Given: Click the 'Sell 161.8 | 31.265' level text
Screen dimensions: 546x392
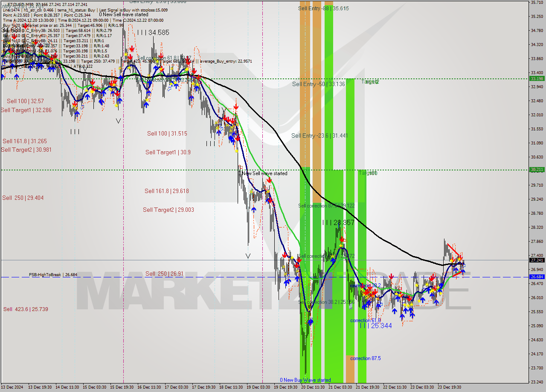Looking at the screenshot, I should tap(25, 141).
